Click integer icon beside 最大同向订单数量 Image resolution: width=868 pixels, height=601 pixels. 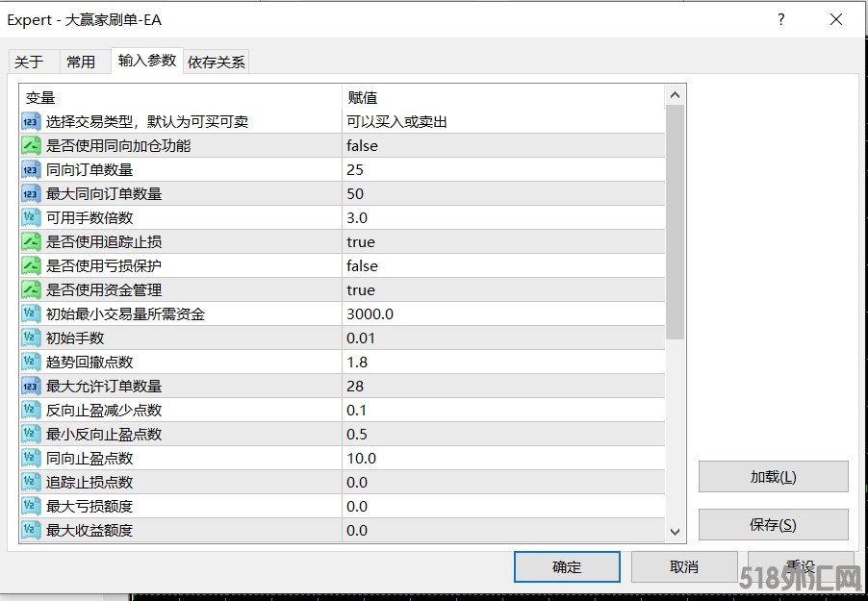pyautogui.click(x=31, y=193)
